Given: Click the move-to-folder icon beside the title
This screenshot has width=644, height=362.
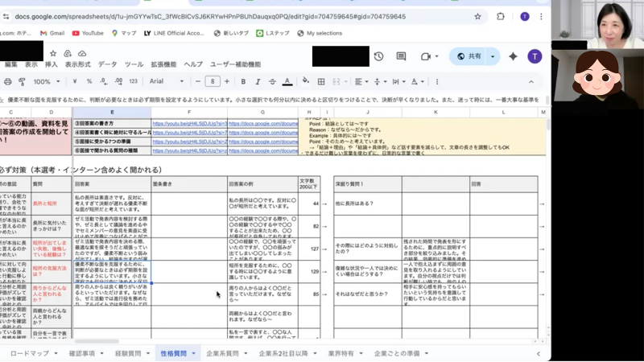Looking at the screenshot, I should pos(68,53).
